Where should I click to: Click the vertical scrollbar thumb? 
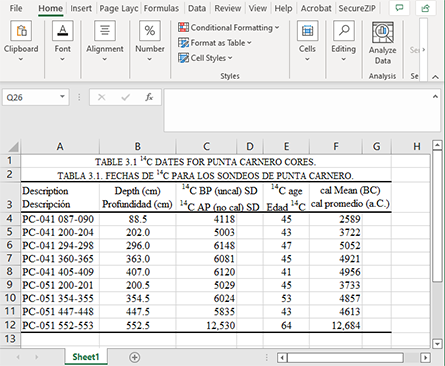[x=437, y=217]
